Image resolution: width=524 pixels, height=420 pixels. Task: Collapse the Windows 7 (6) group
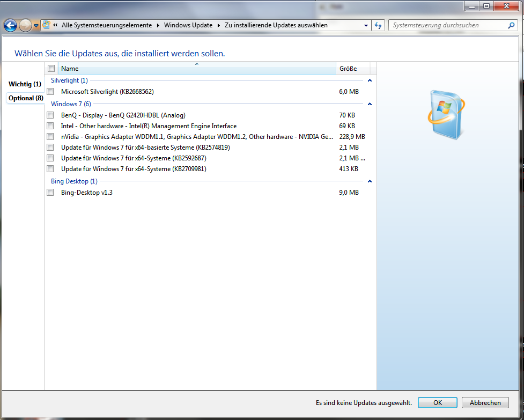pos(370,104)
